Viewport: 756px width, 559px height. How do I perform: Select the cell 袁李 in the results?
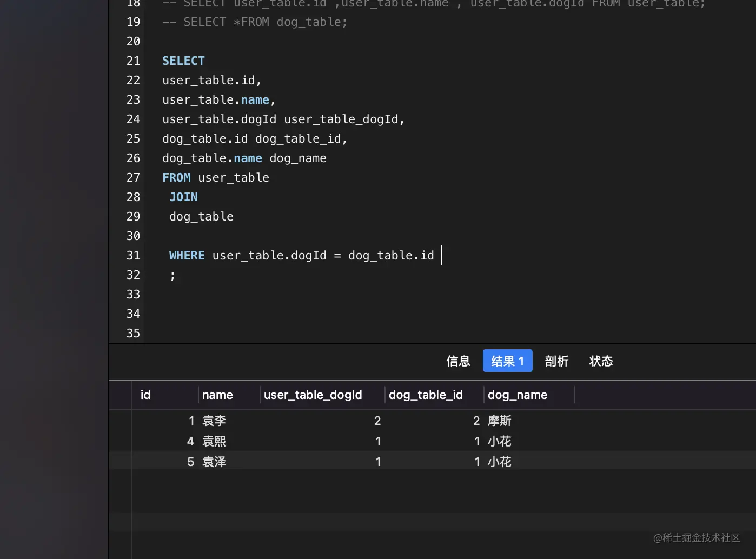[x=214, y=421]
